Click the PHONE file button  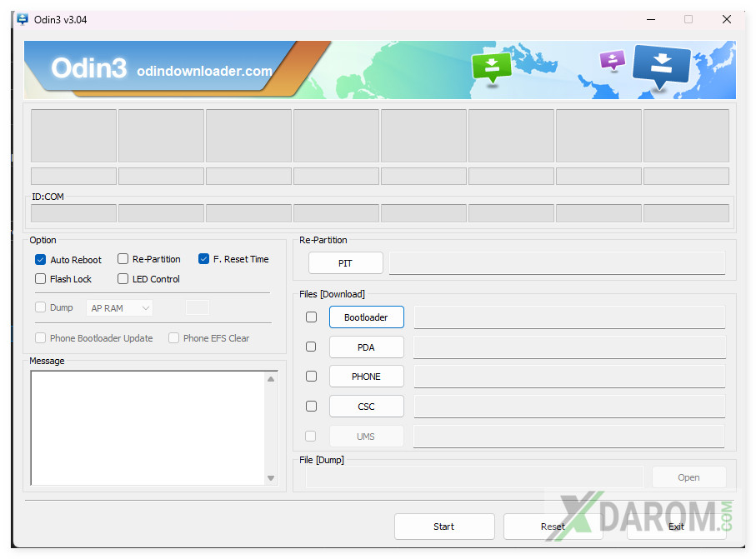[x=366, y=377]
